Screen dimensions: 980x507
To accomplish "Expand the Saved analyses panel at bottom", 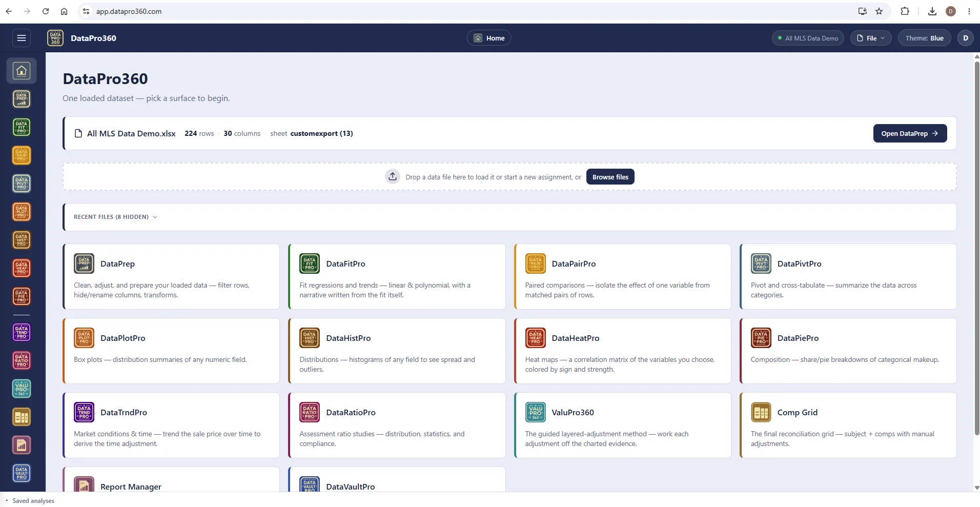I will [x=30, y=501].
